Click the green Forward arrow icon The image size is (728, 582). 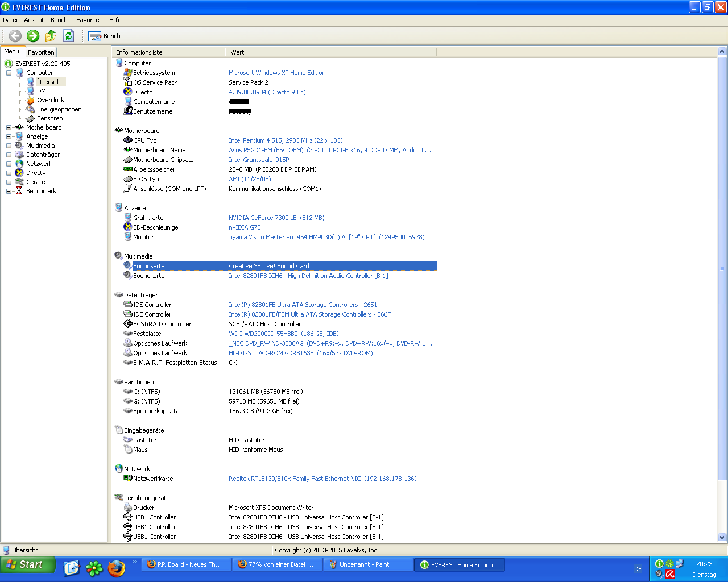coord(33,36)
